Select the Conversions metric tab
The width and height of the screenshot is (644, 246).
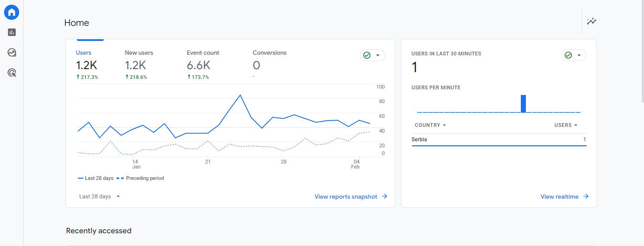(269, 64)
